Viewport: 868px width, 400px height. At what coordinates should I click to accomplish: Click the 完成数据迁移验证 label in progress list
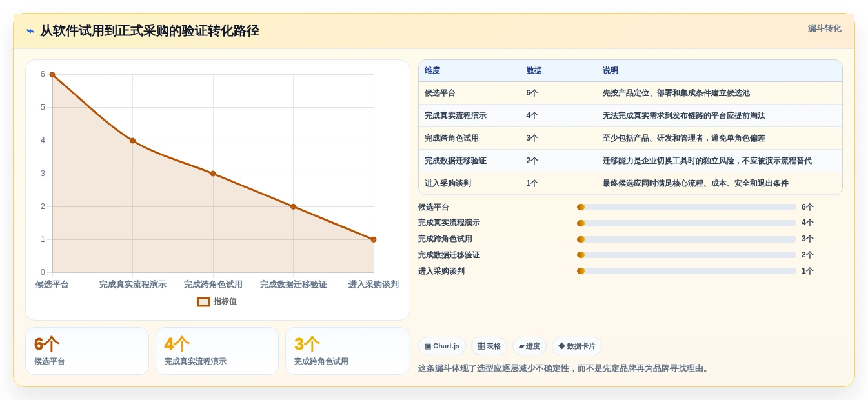click(x=449, y=255)
